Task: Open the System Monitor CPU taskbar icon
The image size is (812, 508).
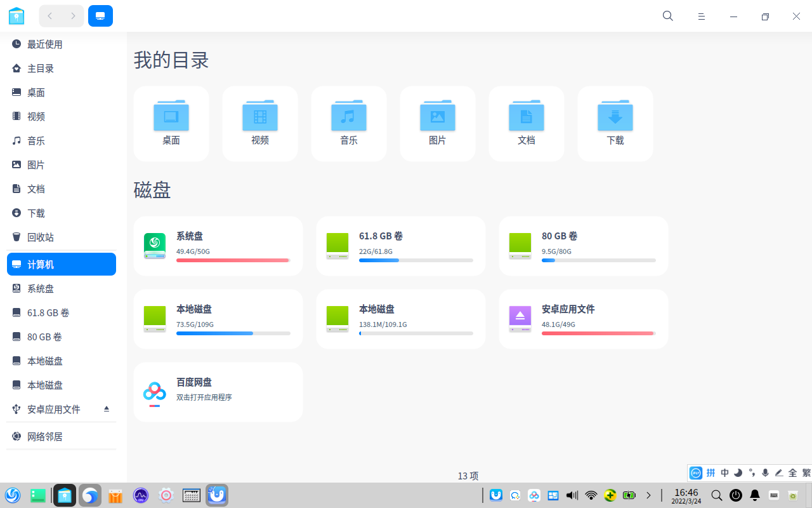Action: tap(140, 495)
